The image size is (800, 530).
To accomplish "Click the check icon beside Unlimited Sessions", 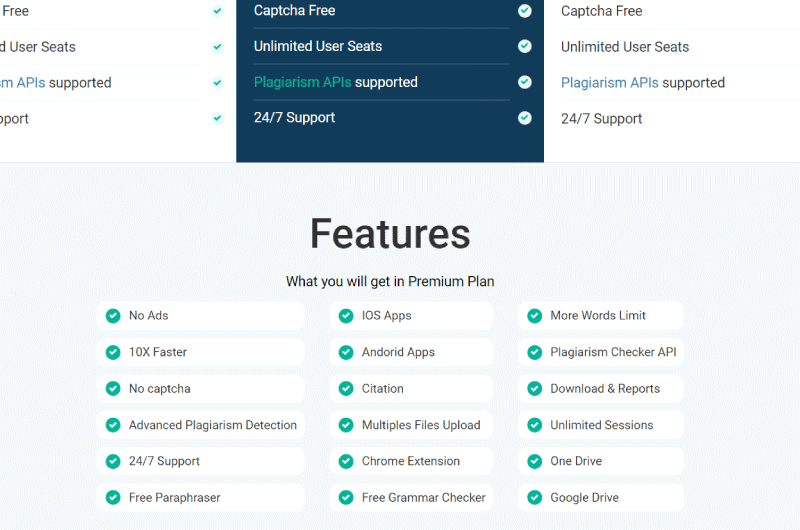I will 535,425.
